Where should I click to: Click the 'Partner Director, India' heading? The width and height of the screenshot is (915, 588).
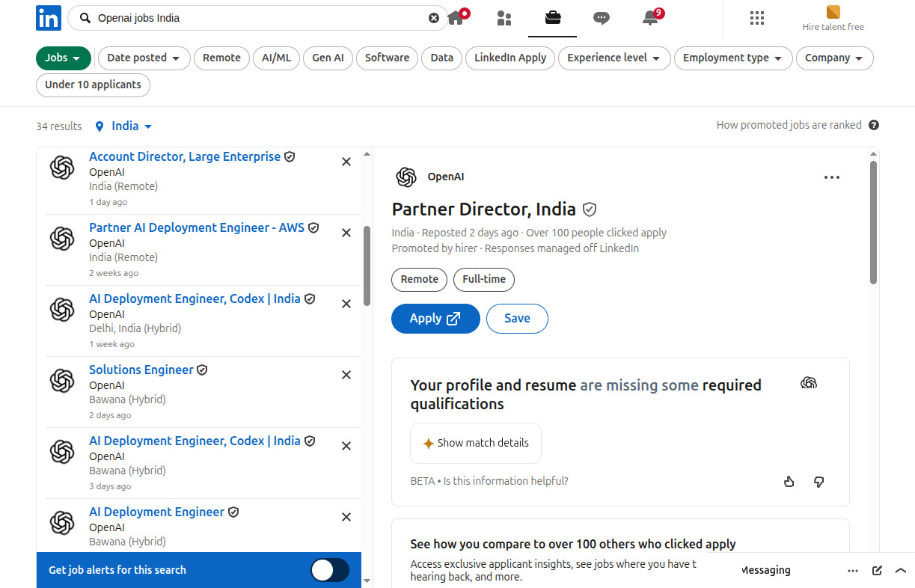(484, 209)
